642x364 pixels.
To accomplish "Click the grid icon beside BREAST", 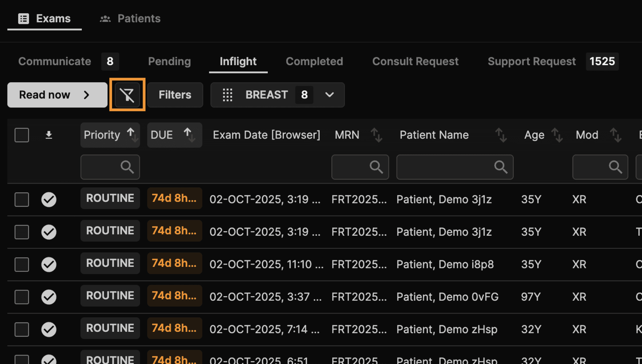I will coord(227,95).
